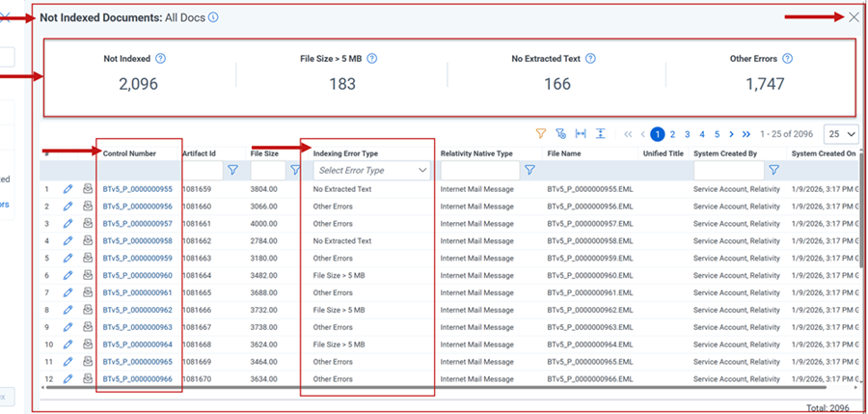The width and height of the screenshot is (868, 414).
Task: Sort by Unified Title column header
Action: (664, 153)
